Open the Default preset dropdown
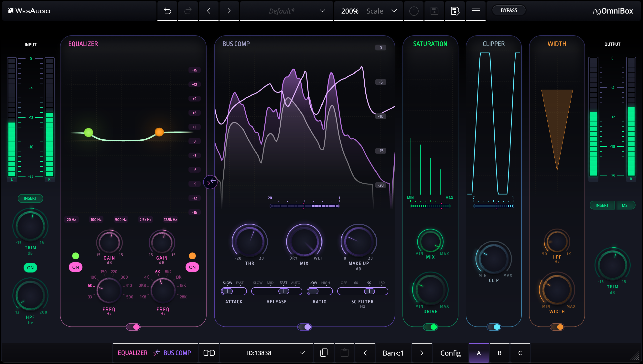Viewport: 643px width, 364px height. [287, 11]
